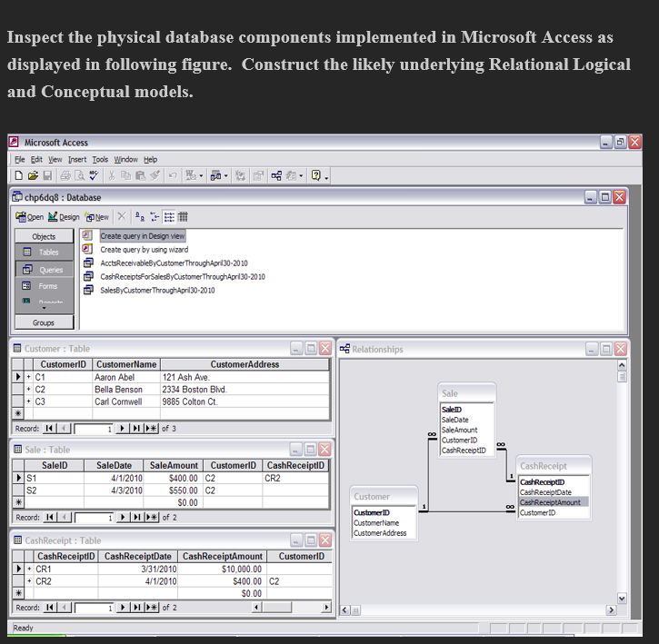This screenshot has width=659, height=644.
Task: Click the Spelling check toolbar icon
Action: [94, 175]
